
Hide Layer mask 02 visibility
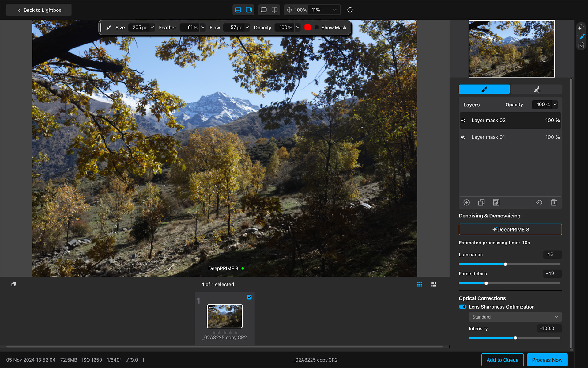click(463, 121)
